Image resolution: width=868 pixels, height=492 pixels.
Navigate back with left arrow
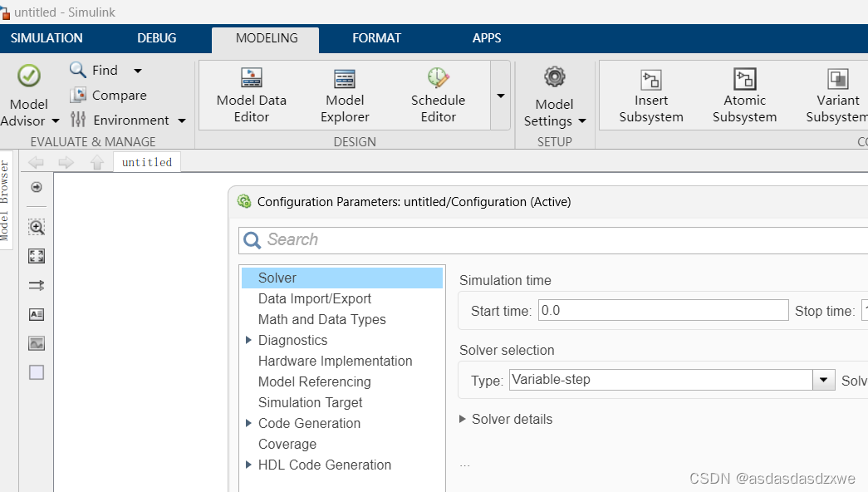click(36, 162)
